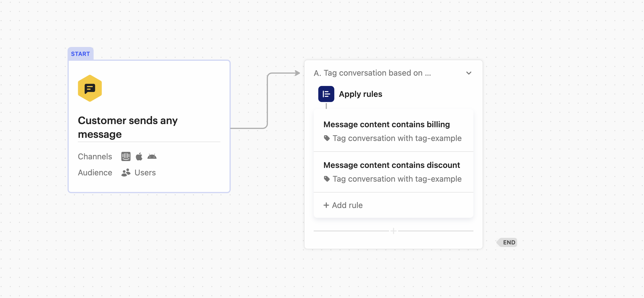Select the START label tab
The width and height of the screenshot is (644, 298).
[80, 54]
